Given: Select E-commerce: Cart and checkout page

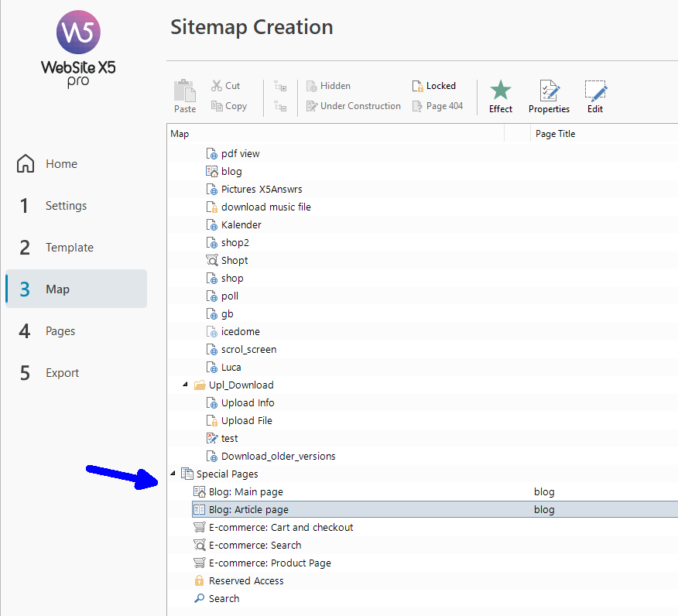Looking at the screenshot, I should pos(280,528).
